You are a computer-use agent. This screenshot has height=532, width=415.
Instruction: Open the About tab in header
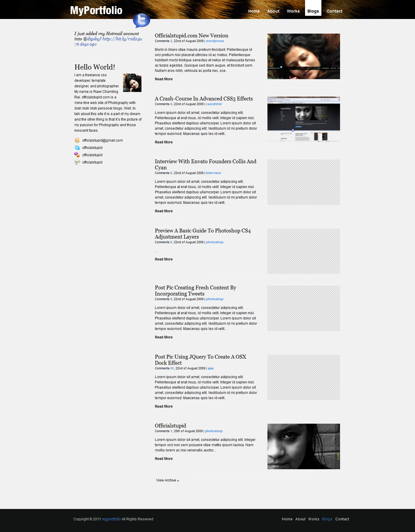tap(273, 11)
